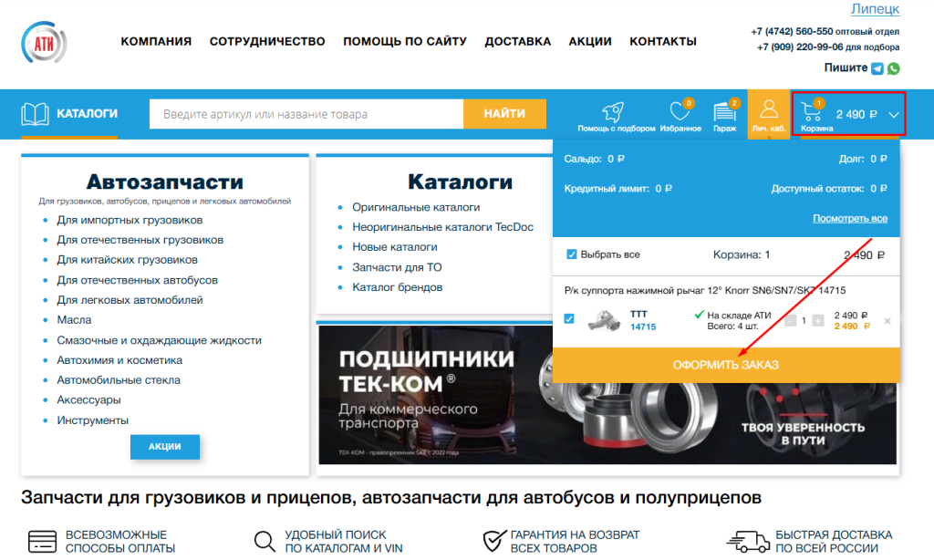Change the city via Липецк selector
This screenshot has width=934, height=560.
click(875, 9)
